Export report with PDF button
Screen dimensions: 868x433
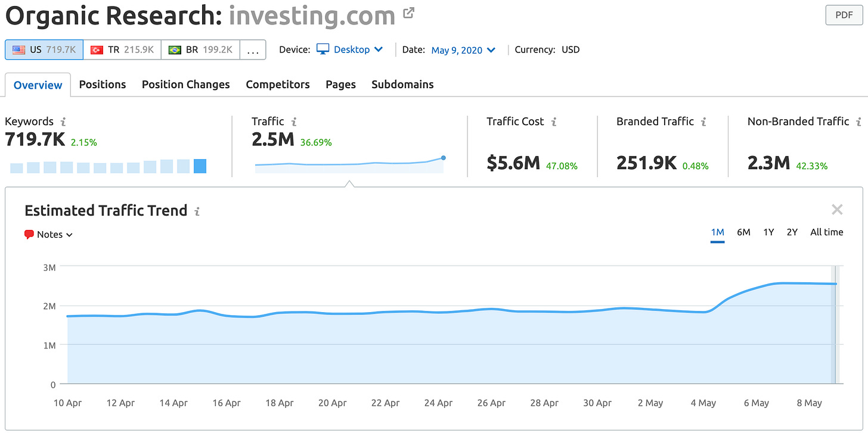(x=844, y=15)
